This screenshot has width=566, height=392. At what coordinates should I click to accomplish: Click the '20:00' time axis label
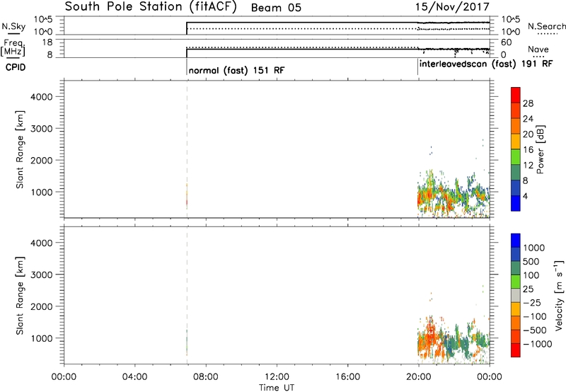[419, 377]
